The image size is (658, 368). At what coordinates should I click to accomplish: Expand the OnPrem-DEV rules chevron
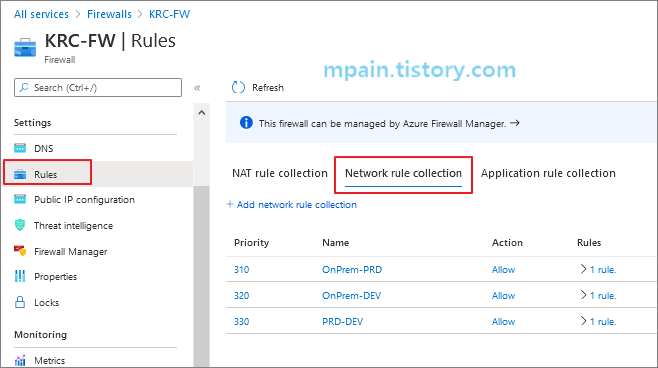(x=583, y=295)
